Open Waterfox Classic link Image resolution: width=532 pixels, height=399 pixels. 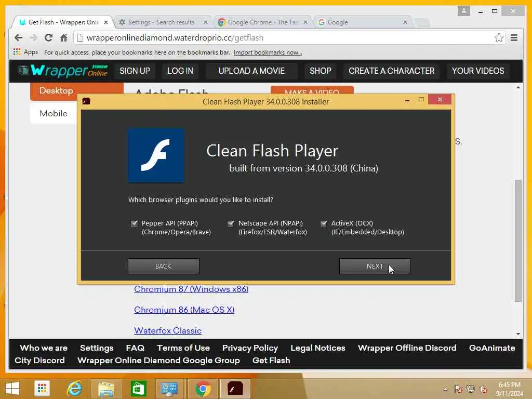168,330
